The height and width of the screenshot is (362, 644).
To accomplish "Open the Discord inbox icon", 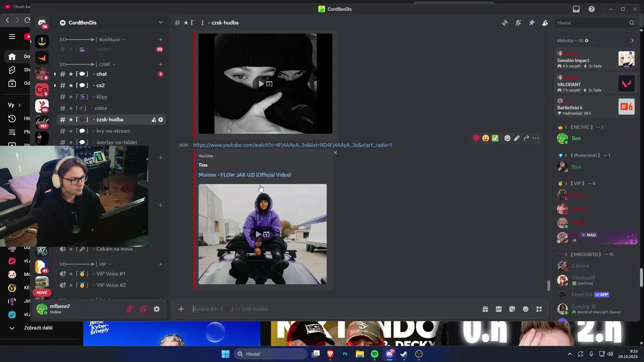I will 576,9.
